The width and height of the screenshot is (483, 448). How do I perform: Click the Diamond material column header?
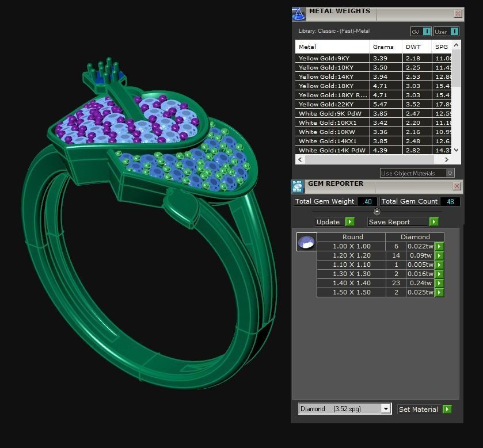(x=415, y=237)
